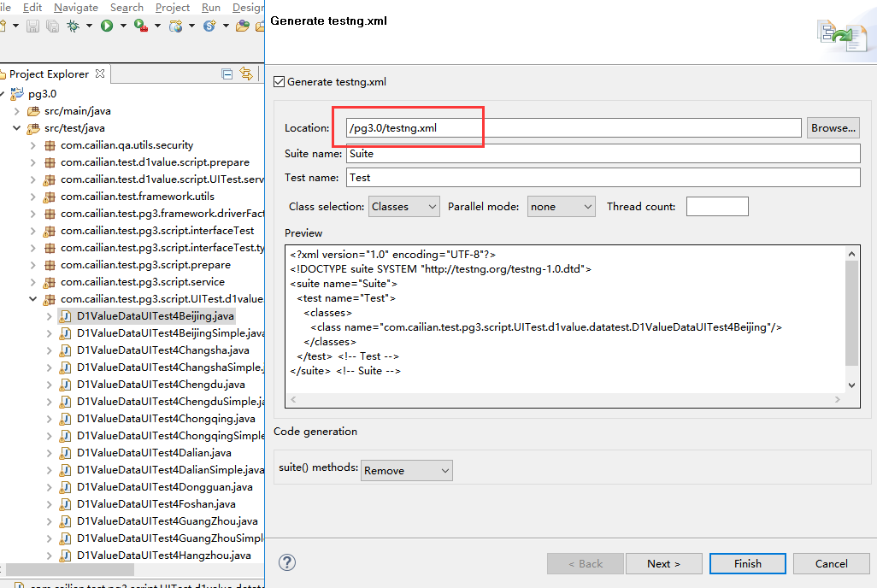Image resolution: width=877 pixels, height=588 pixels.
Task: Click the package icon of com.cailian.test.pg3.script.prepare
Action: 50,265
